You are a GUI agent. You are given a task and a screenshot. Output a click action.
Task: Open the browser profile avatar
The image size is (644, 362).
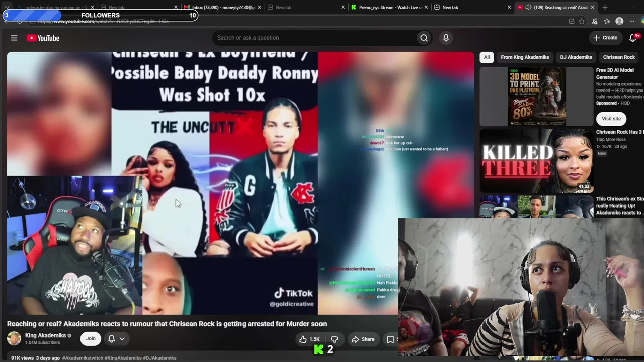619,21
